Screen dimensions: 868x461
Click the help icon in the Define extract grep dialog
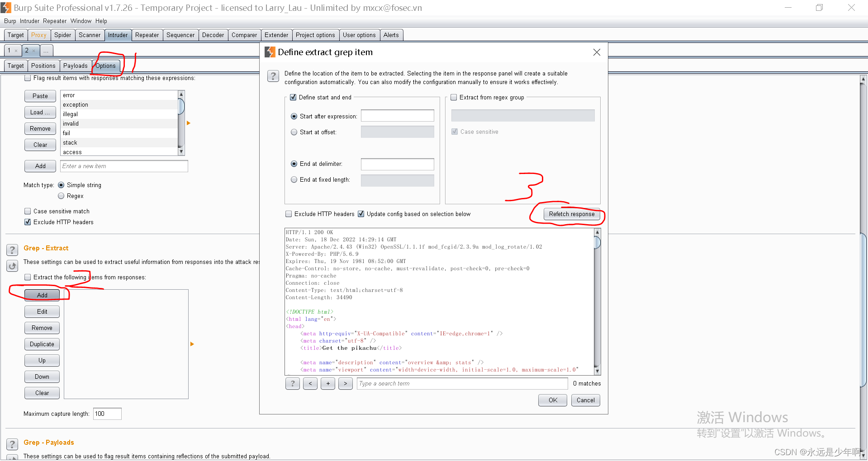click(273, 76)
